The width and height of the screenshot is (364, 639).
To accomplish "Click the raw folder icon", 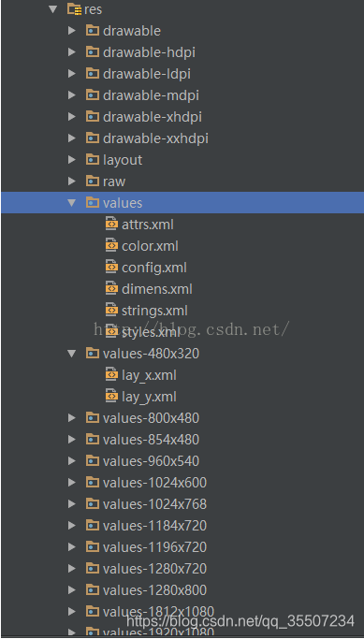I will click(x=93, y=181).
